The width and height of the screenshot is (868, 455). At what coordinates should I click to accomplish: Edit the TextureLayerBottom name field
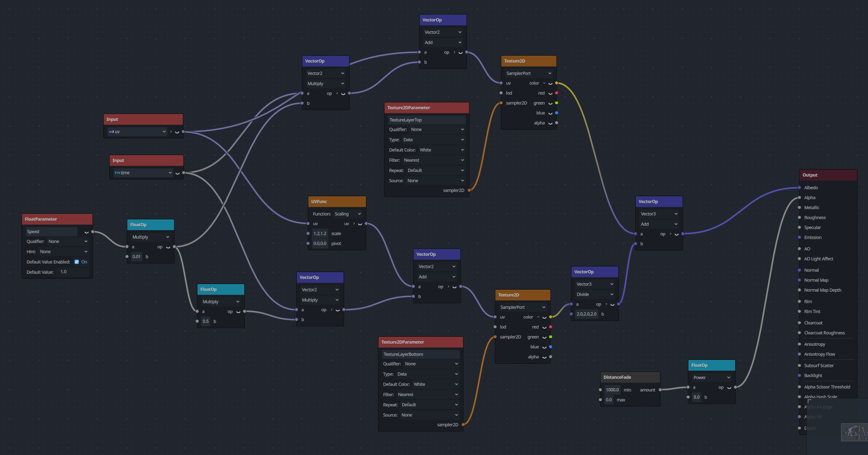[421, 354]
